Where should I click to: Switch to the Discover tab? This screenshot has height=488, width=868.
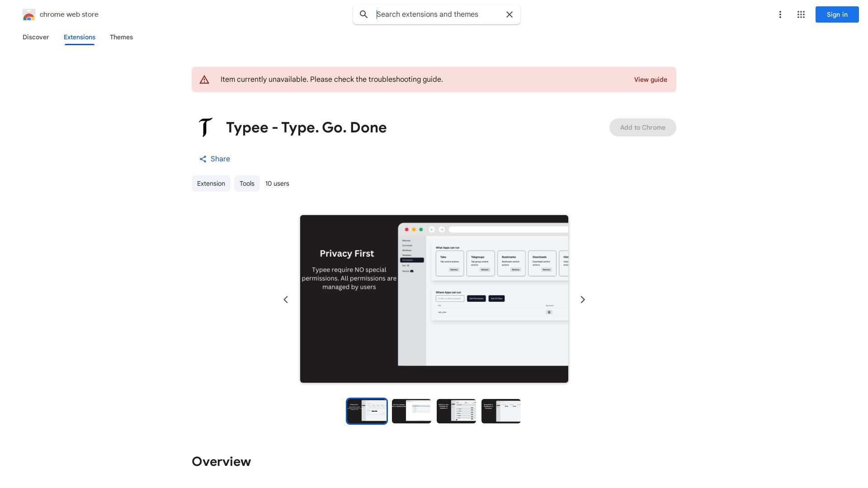click(36, 37)
